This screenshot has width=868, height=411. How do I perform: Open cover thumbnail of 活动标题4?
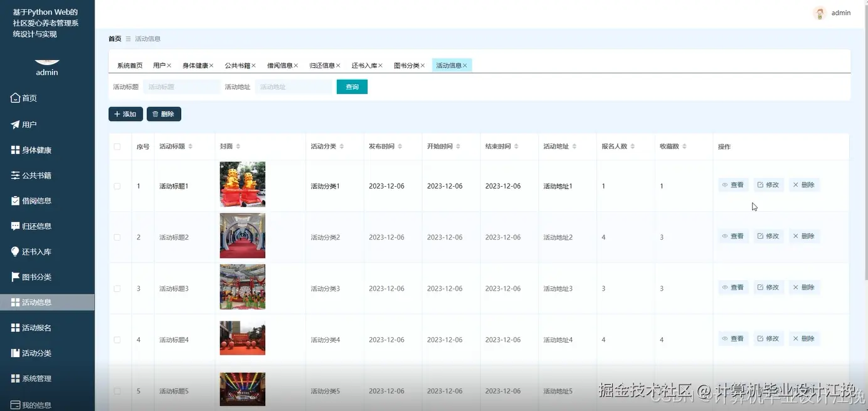click(243, 338)
